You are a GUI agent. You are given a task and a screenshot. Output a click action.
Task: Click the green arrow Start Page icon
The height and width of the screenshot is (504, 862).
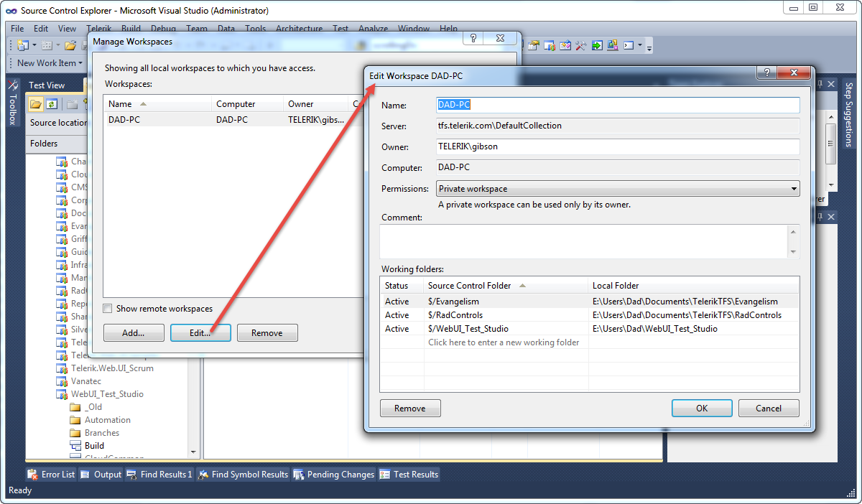[x=597, y=45]
